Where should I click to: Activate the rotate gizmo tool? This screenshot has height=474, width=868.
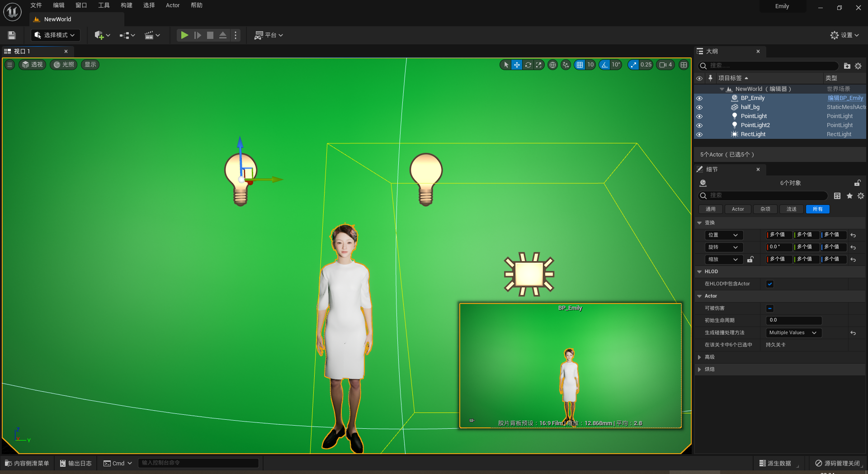pos(528,65)
